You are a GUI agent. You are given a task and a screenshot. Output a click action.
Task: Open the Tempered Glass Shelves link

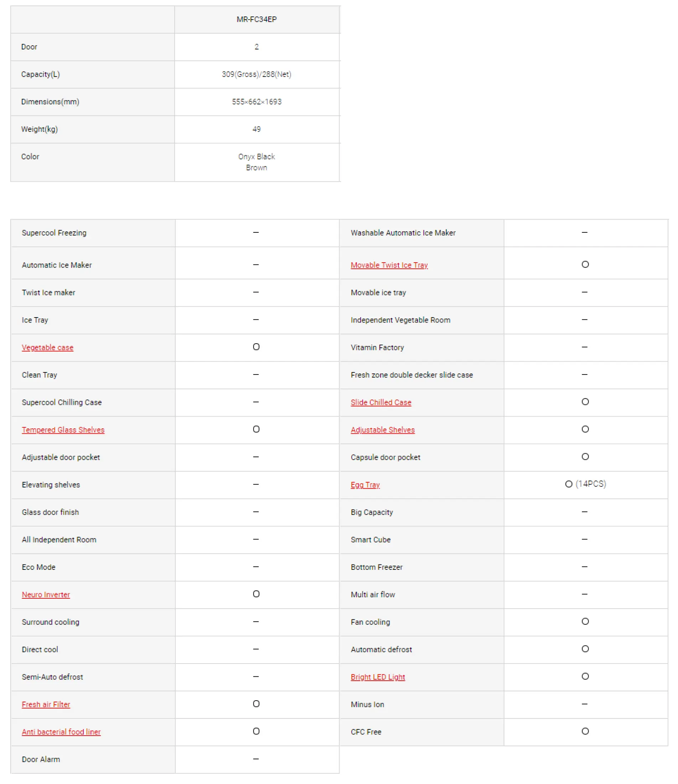coord(63,430)
